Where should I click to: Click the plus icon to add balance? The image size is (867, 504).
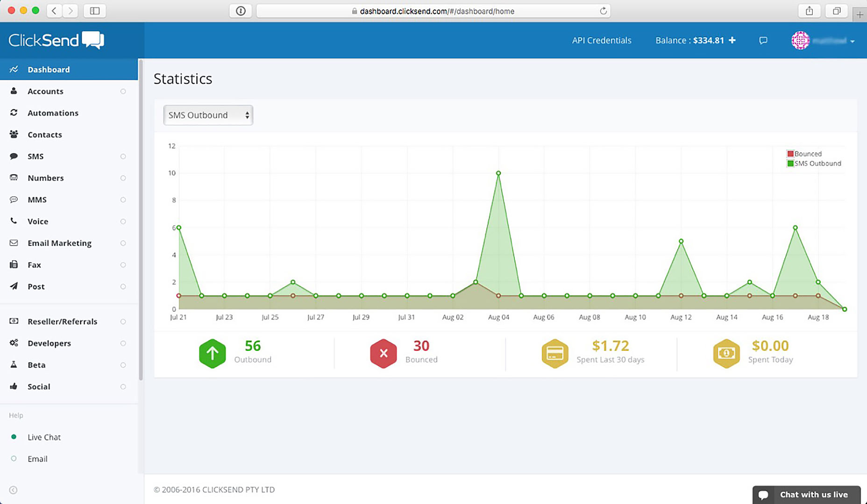(732, 41)
